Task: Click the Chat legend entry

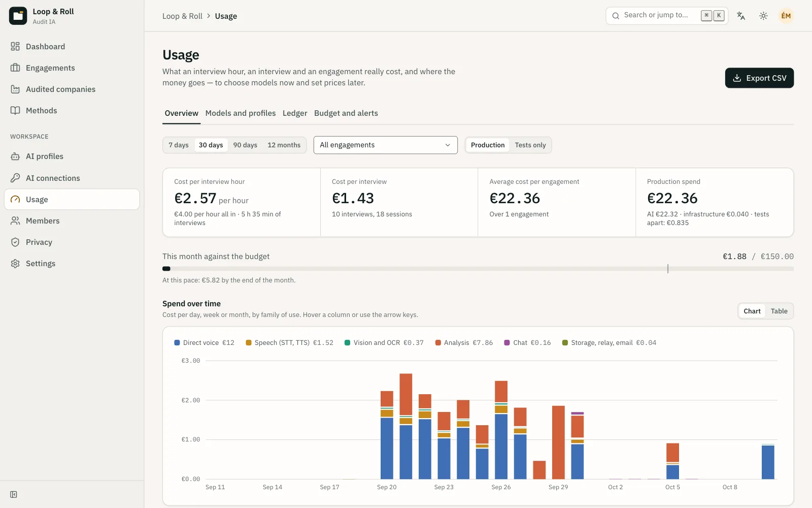Action: point(527,343)
